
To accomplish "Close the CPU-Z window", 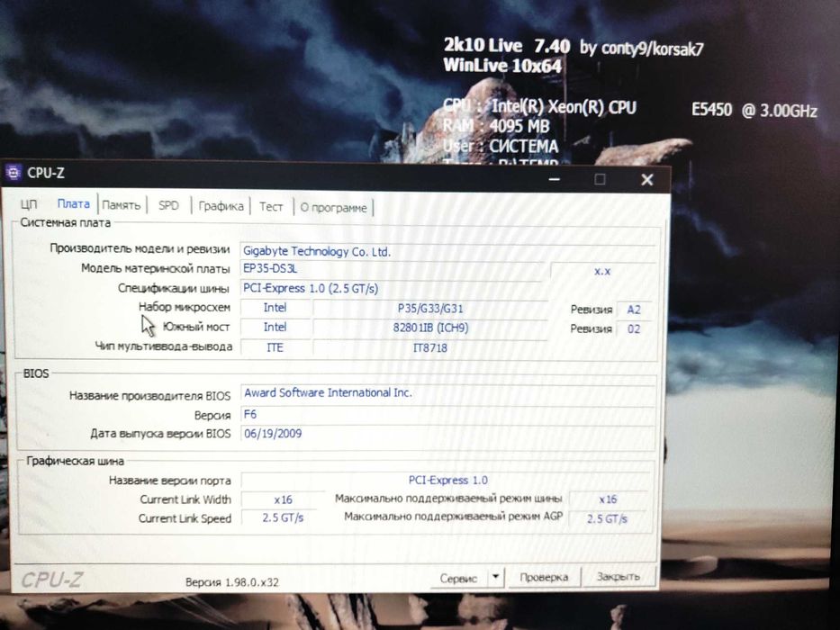I will tap(647, 179).
